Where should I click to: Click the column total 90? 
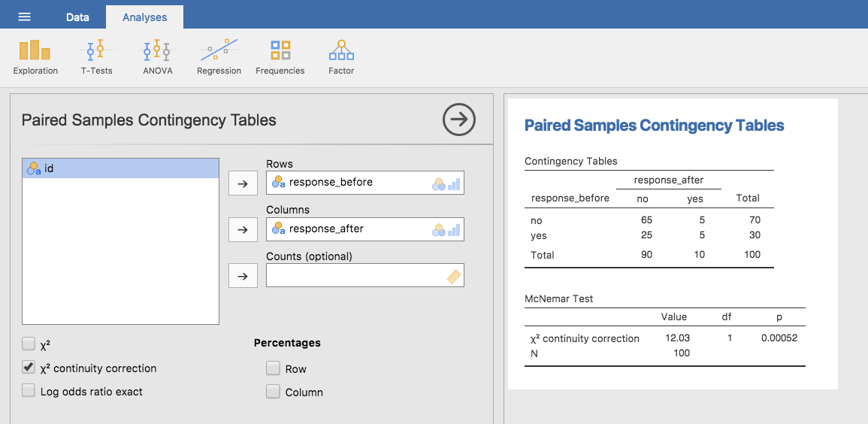coord(646,255)
